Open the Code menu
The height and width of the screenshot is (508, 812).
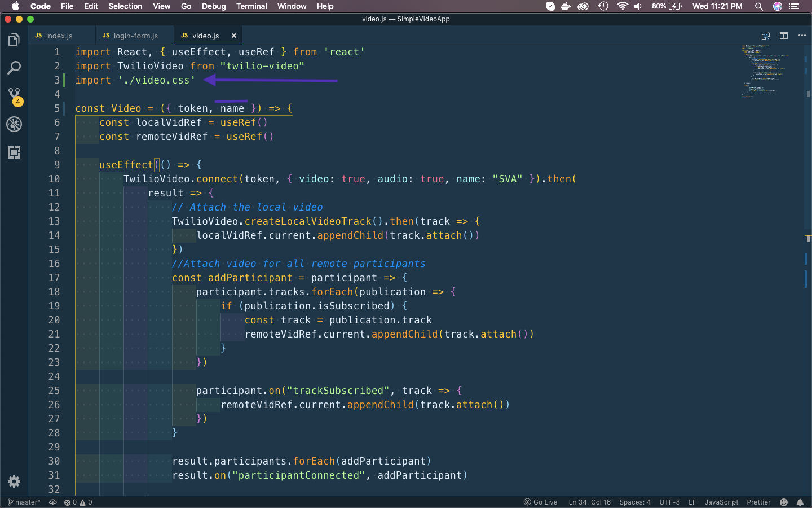pyautogui.click(x=41, y=6)
